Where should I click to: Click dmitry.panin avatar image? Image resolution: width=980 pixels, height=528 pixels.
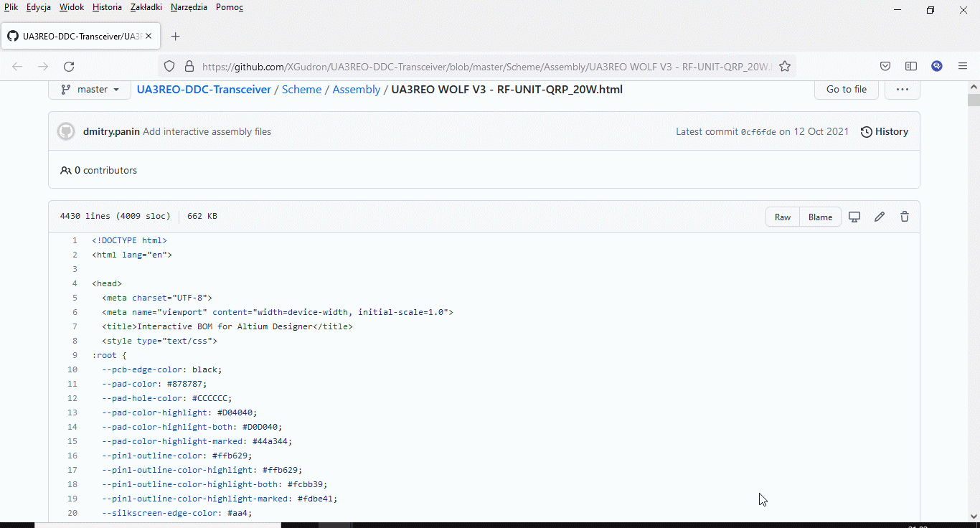click(66, 131)
